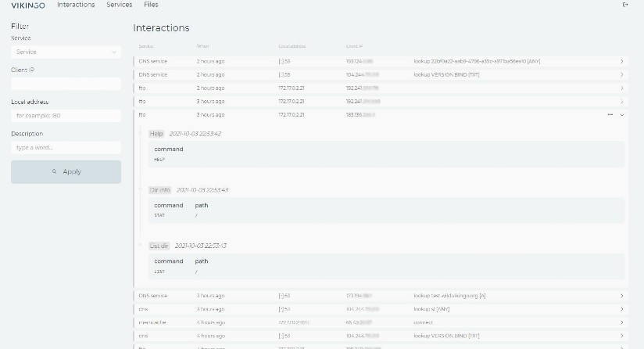This screenshot has width=644, height=349.
Task: Go to the Services menu
Action: 120,5
